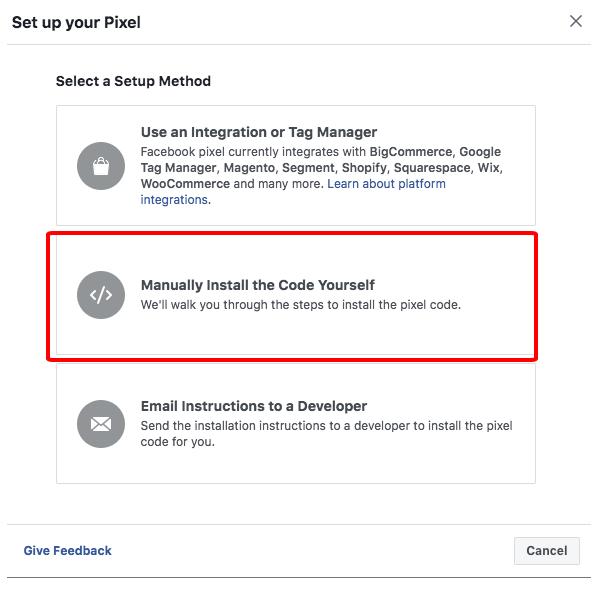Click the word 'integrations.' link continuation
This screenshot has width=615, height=600.
tap(176, 200)
